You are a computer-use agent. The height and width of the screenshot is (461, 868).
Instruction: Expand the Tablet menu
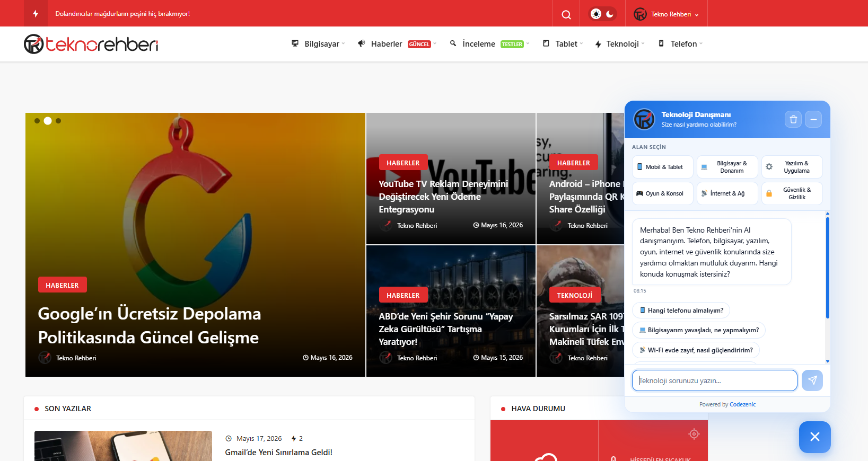tap(563, 44)
